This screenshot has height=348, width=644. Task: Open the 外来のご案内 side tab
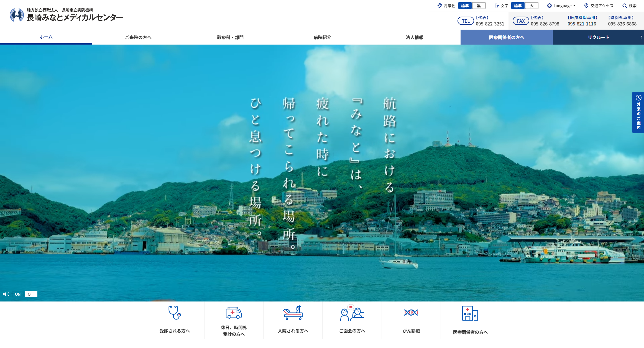pyautogui.click(x=638, y=112)
